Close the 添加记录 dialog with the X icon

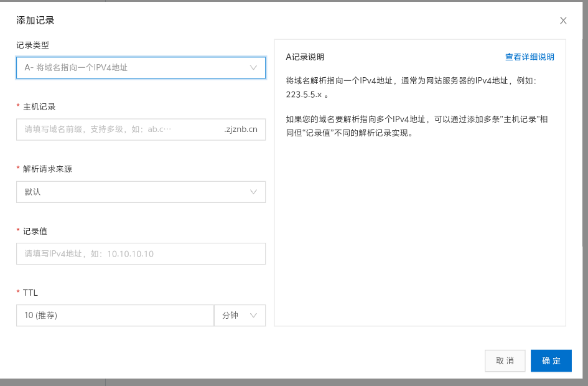[x=563, y=21]
